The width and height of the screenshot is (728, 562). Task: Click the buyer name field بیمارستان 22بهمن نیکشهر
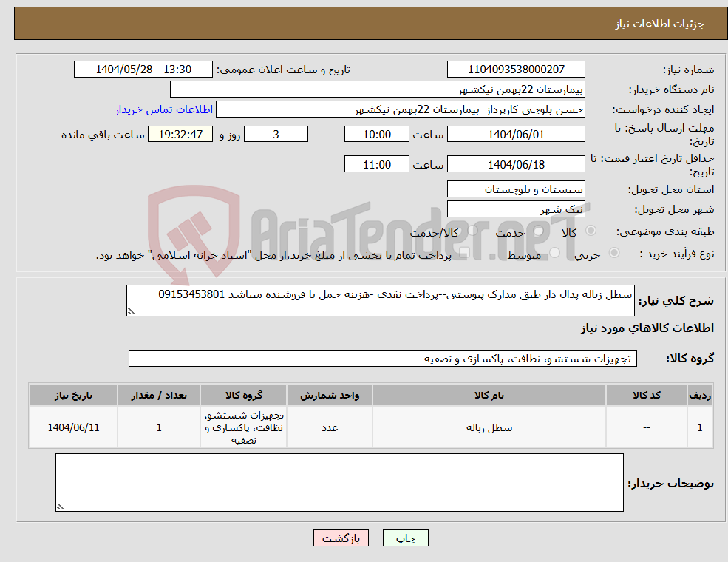click(x=378, y=89)
